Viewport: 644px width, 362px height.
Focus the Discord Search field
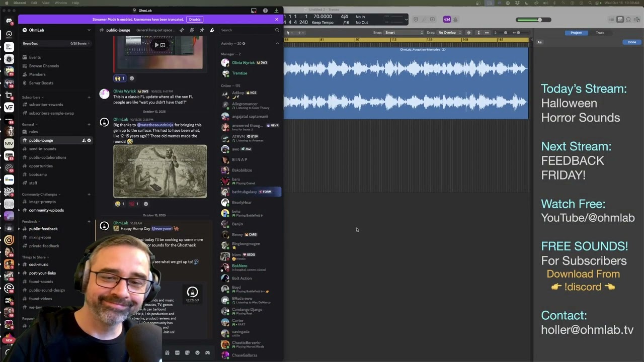250,30
